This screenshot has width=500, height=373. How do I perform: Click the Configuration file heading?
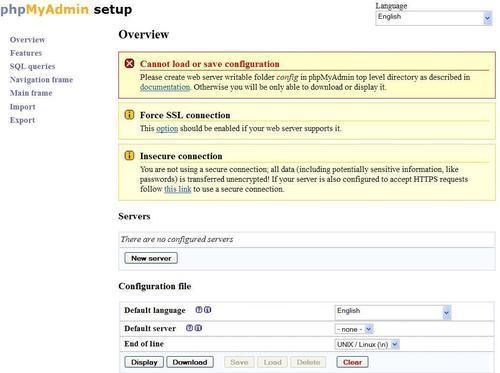155,286
